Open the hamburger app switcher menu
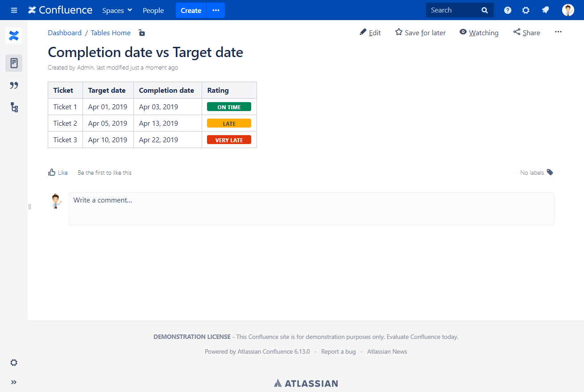584x392 pixels. [x=14, y=10]
